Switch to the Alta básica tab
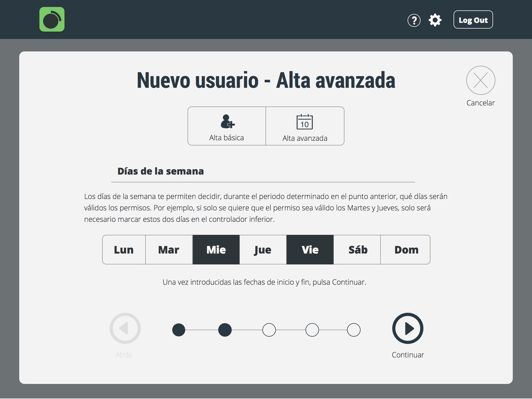This screenshot has height=399, width=532. 227,138
